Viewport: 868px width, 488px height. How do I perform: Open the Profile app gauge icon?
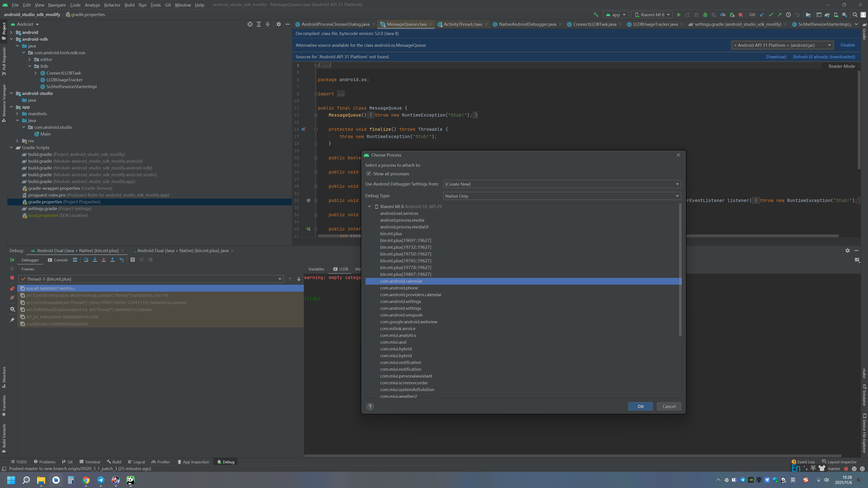pos(723,15)
